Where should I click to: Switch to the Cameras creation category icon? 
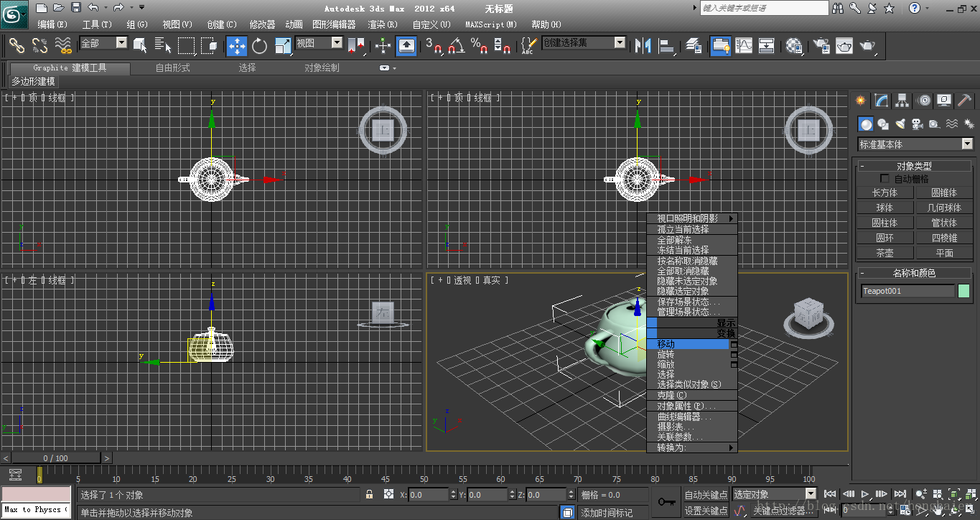[917, 124]
